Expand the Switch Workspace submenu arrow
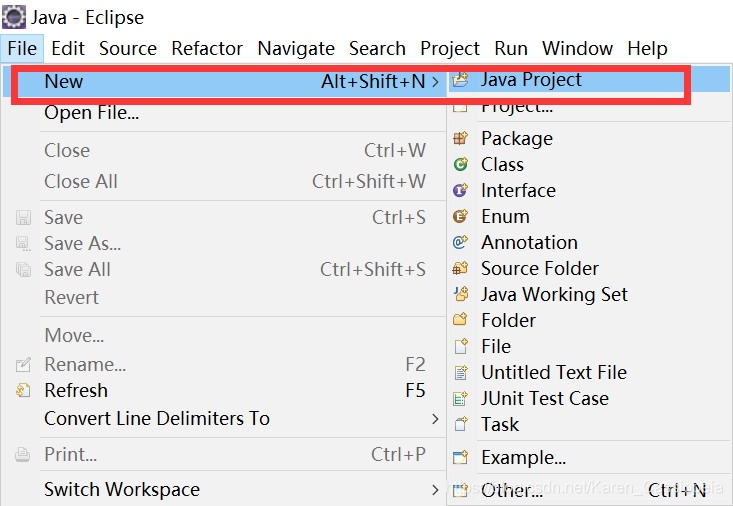The width and height of the screenshot is (733, 506). tap(435, 490)
